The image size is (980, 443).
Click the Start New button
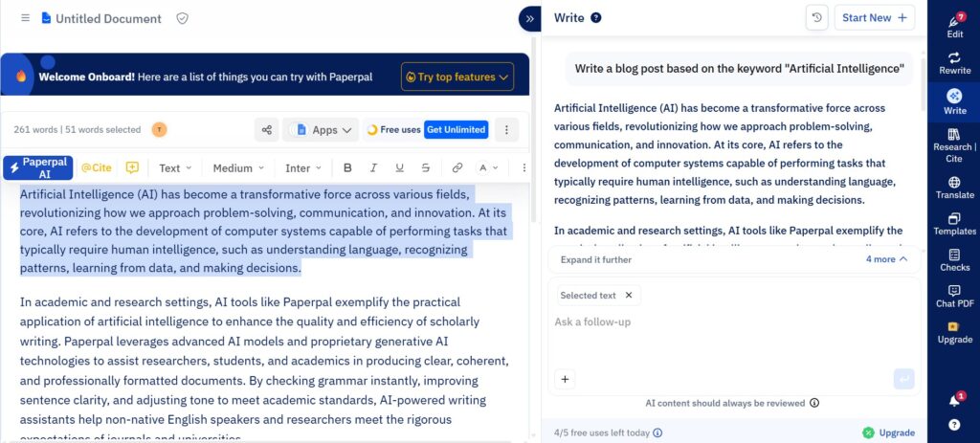click(x=875, y=17)
